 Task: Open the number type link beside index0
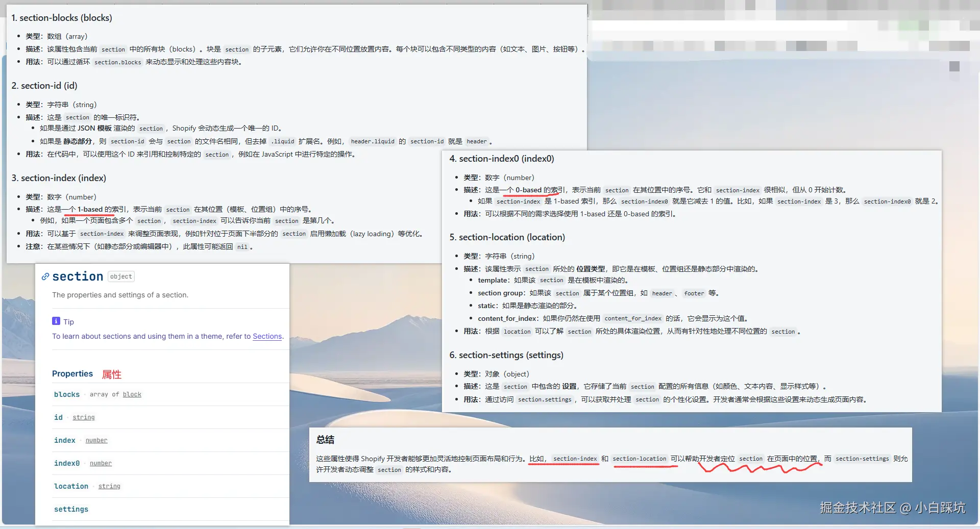101,463
